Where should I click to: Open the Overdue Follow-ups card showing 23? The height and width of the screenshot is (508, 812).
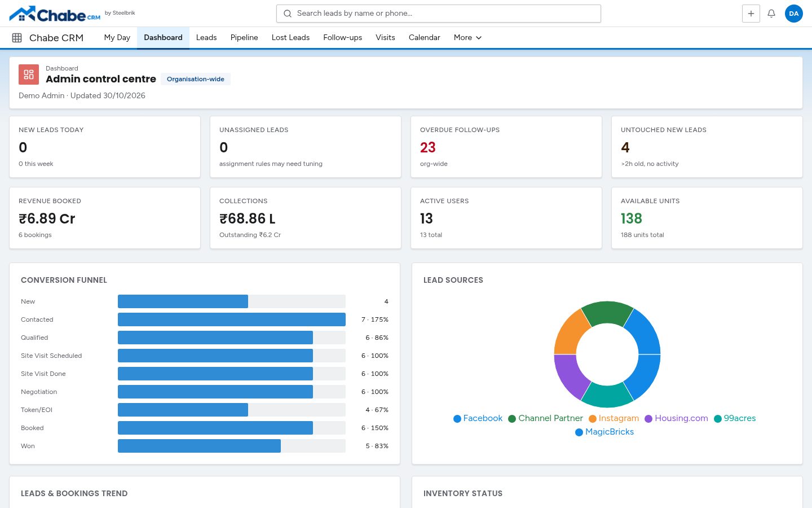(x=506, y=147)
